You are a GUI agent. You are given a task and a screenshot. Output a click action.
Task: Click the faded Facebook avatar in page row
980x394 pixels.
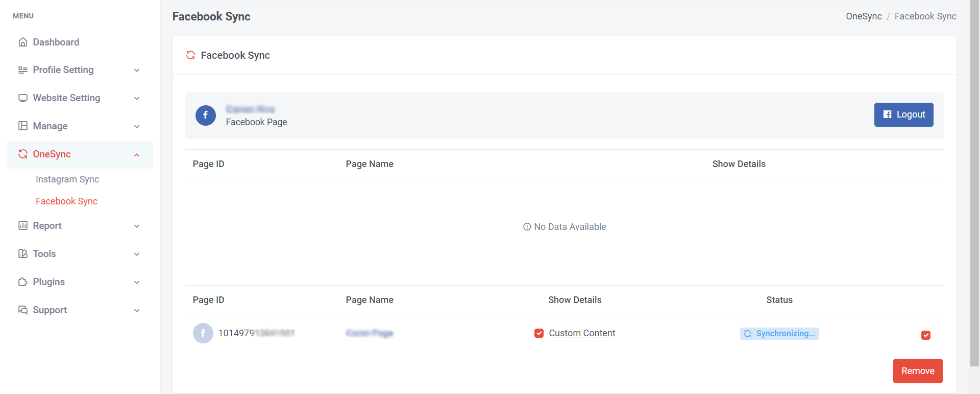pyautogui.click(x=203, y=333)
